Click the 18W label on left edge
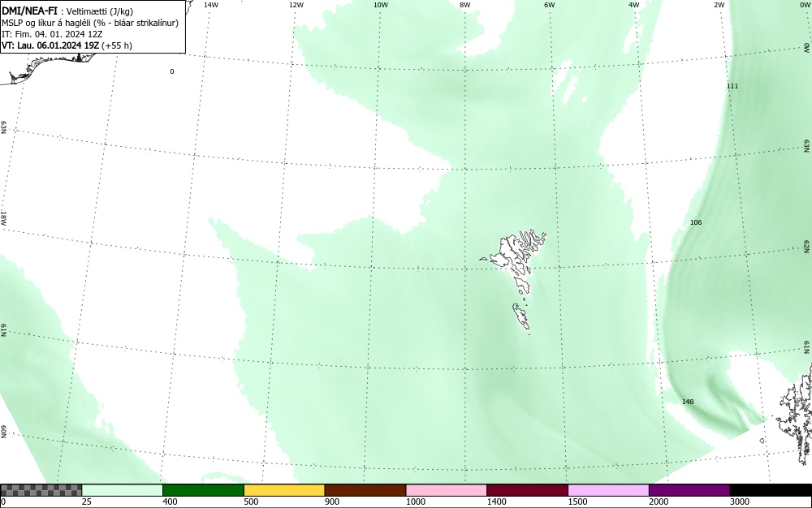 pyautogui.click(x=3, y=217)
